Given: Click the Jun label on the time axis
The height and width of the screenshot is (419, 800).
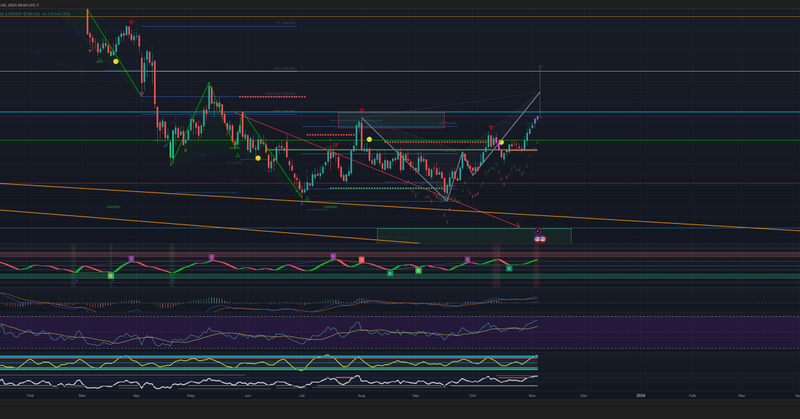Looking at the screenshot, I should click(247, 396).
